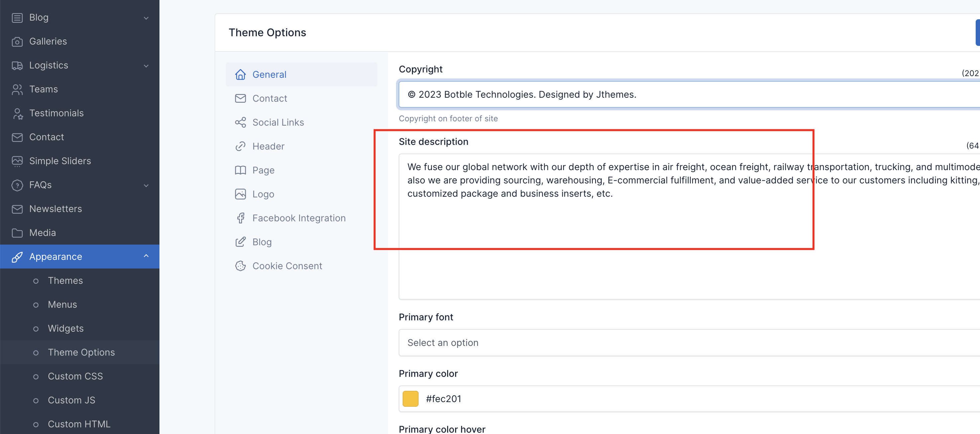Screen dimensions: 980x434
Task: Switch to the Social Links tab
Action: pos(301,123)
